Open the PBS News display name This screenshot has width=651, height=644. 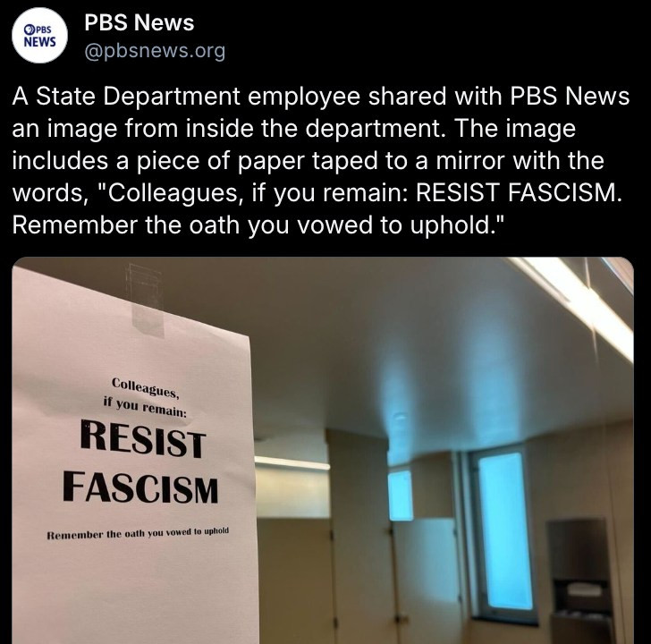pyautogui.click(x=139, y=22)
